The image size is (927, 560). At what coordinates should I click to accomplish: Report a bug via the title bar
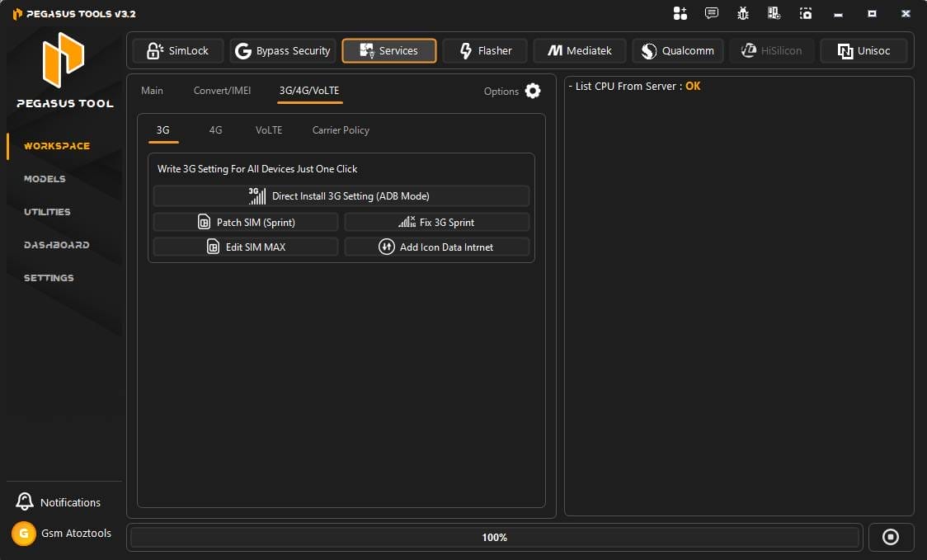click(742, 13)
